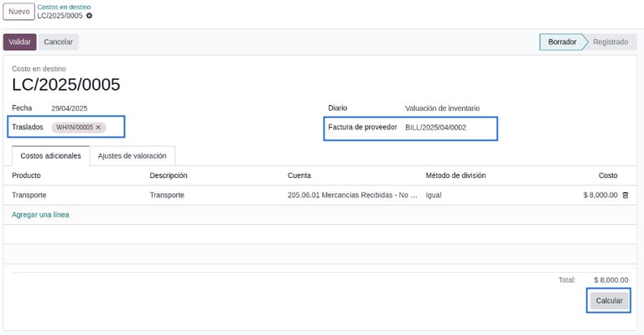Click the Validar button
The image size is (644, 335).
[20, 42]
